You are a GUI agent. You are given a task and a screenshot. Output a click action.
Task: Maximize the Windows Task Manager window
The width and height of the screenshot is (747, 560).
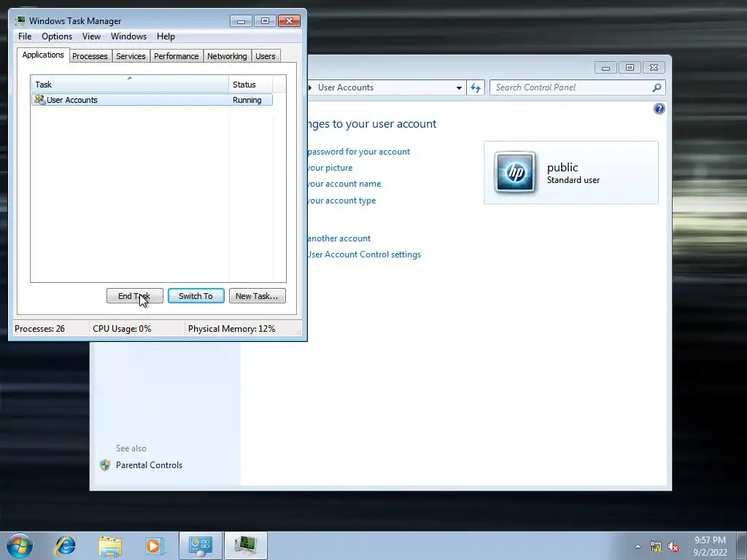coord(265,20)
